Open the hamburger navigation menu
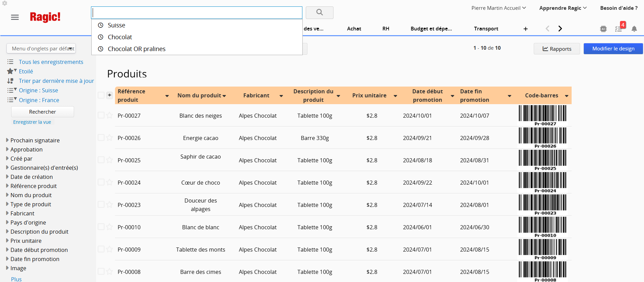 coord(15,17)
